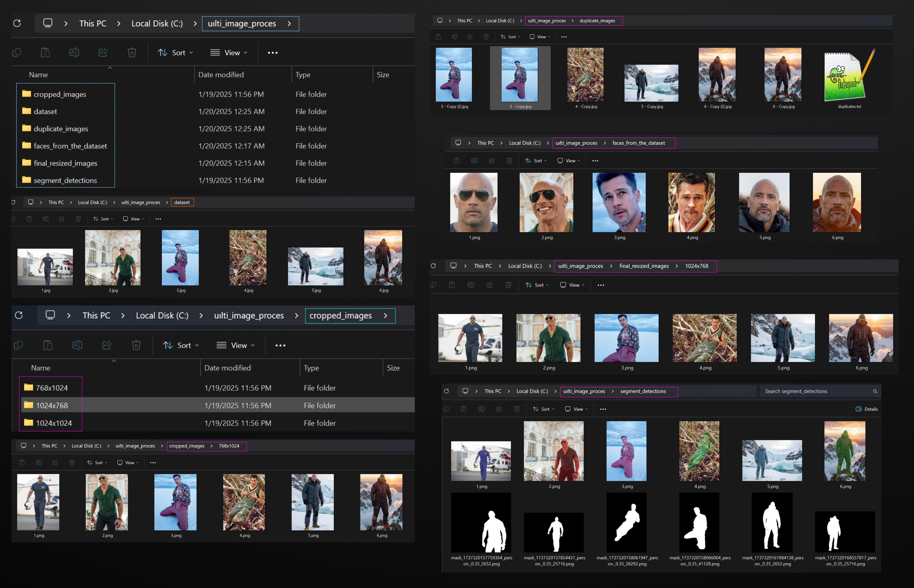Screen dimensions: 914x588
Task: Toggle the Details pane button
Action: tap(867, 409)
